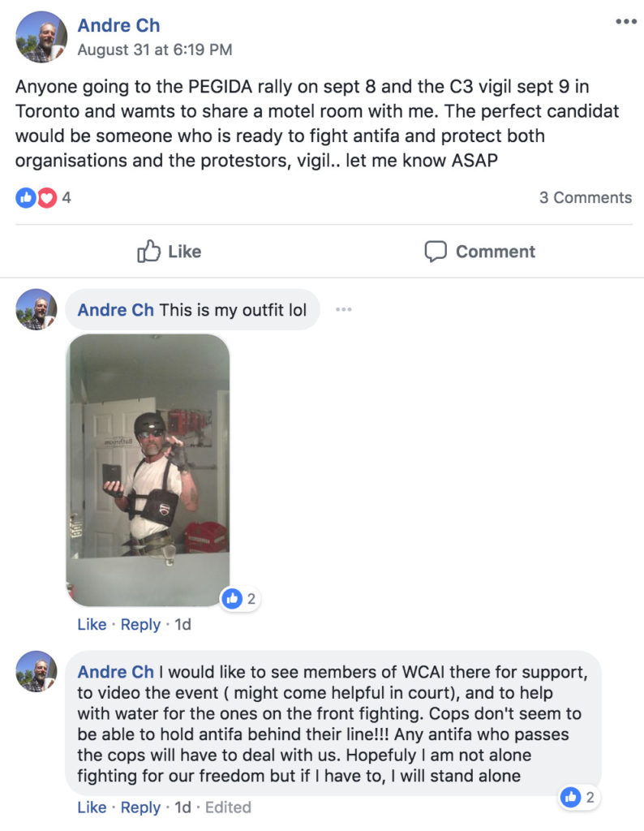Open the post options three-dot menu
The width and height of the screenshot is (644, 831).
[x=625, y=22]
